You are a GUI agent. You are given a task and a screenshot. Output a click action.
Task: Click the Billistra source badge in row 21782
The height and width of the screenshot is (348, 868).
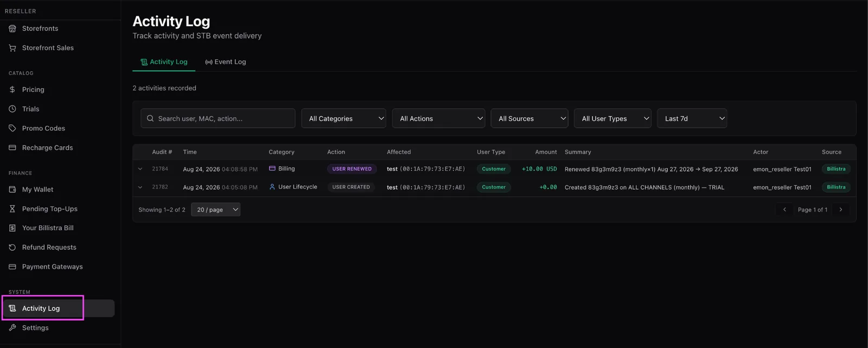point(836,187)
